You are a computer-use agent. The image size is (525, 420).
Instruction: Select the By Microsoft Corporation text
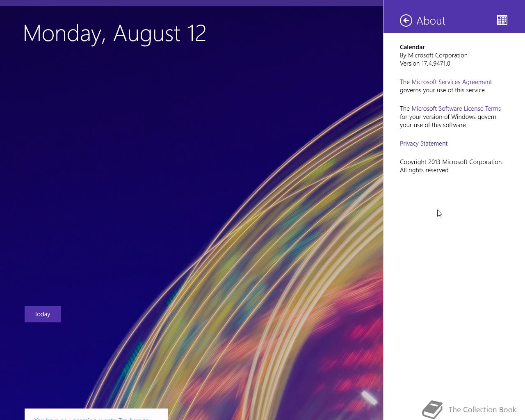click(x=434, y=55)
